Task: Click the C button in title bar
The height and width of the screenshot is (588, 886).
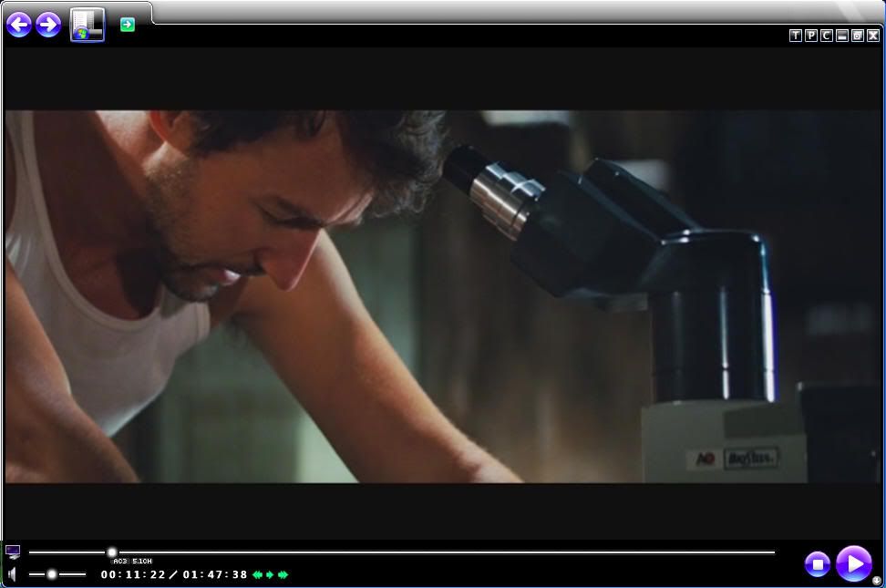Action: 826,36
